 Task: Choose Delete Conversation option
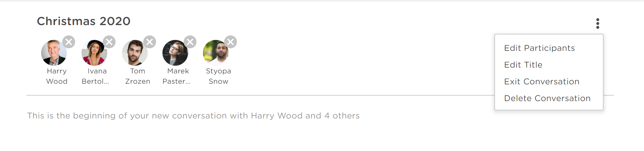click(x=547, y=98)
